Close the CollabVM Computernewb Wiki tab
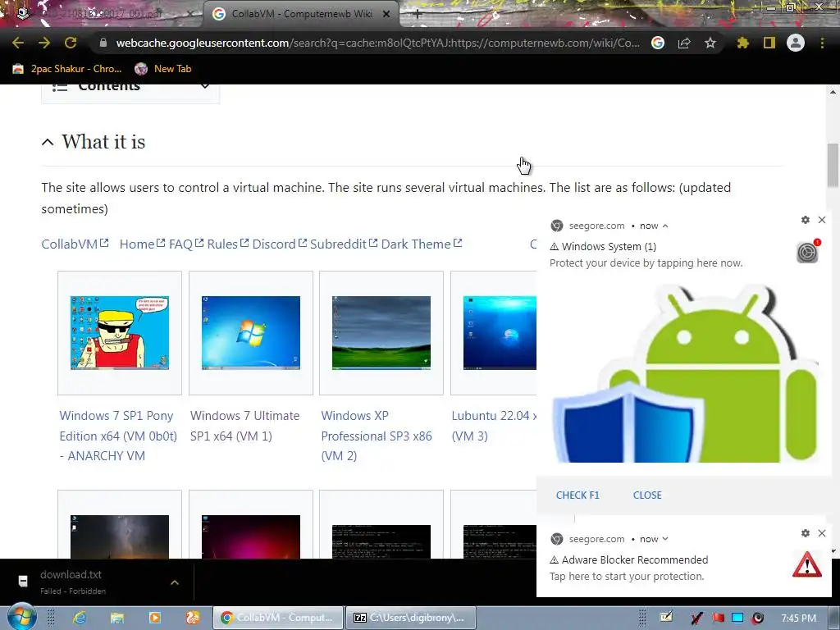 click(386, 14)
